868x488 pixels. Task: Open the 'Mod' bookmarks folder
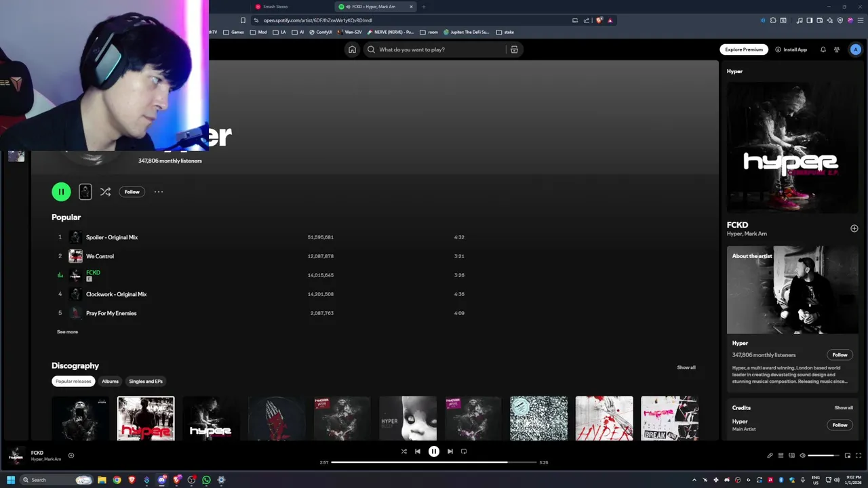click(x=258, y=32)
